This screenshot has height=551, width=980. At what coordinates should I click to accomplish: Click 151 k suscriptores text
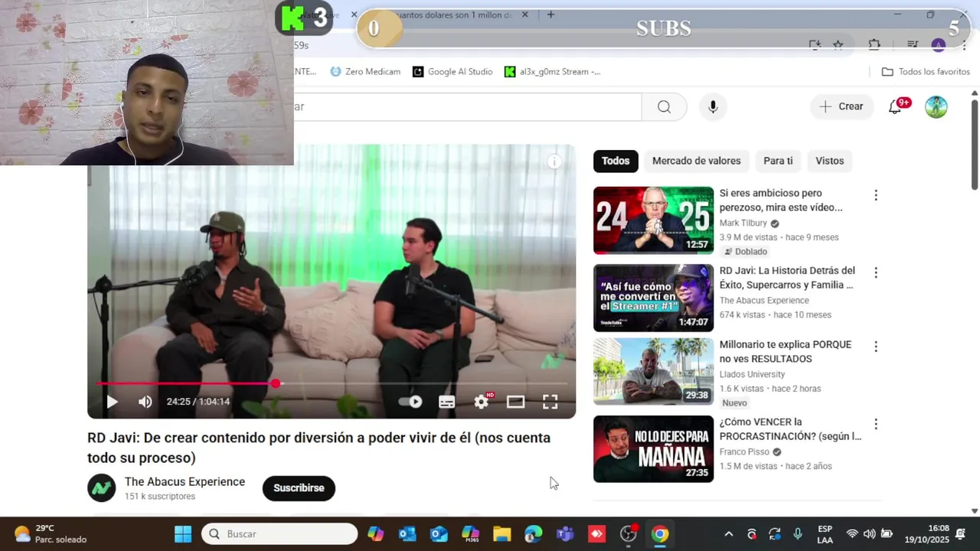pyautogui.click(x=160, y=497)
